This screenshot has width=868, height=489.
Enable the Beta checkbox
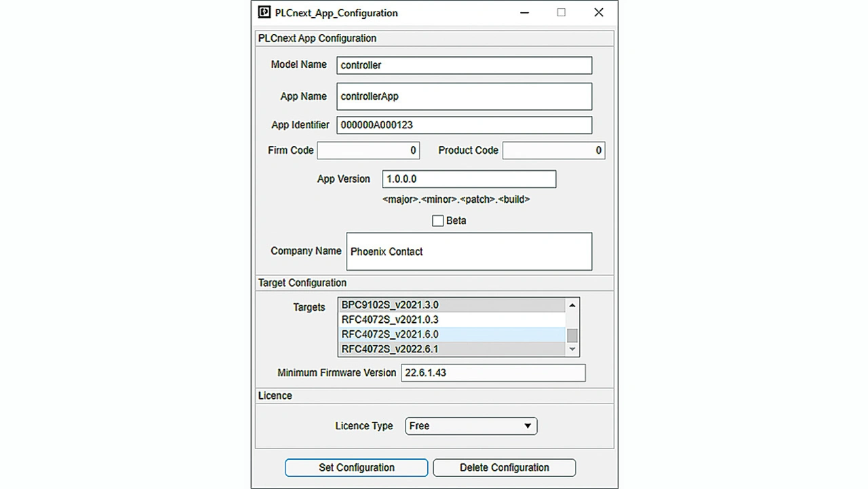tap(438, 220)
